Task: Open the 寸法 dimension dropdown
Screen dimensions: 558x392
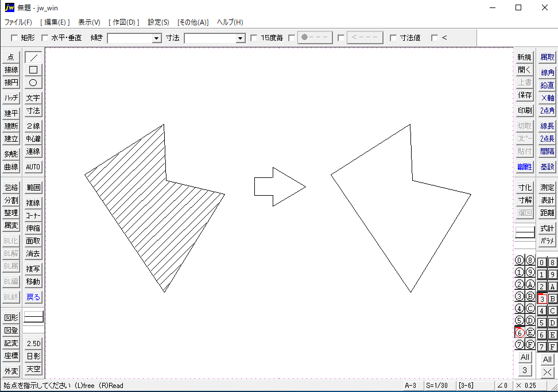Action: click(241, 38)
